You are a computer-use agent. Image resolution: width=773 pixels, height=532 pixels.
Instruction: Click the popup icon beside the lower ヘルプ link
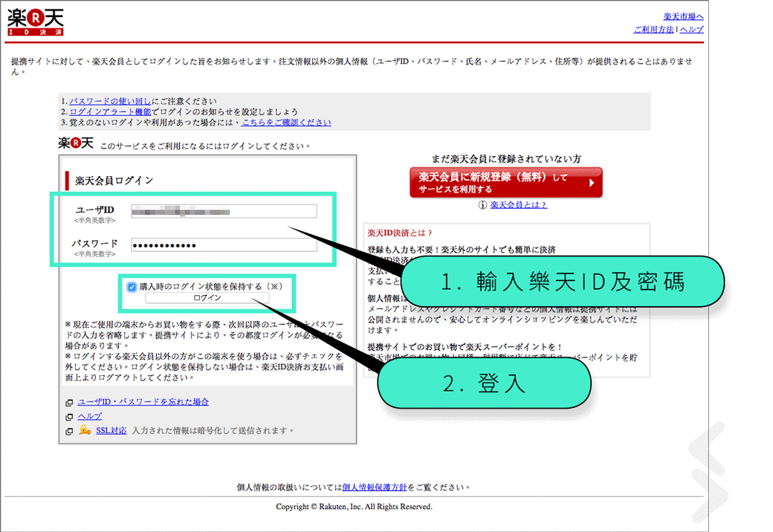pyautogui.click(x=69, y=417)
